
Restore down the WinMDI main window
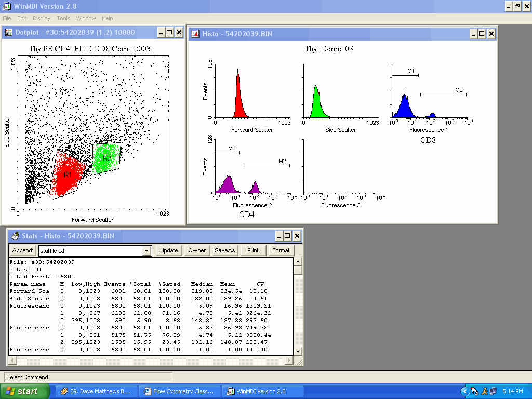[517, 6]
